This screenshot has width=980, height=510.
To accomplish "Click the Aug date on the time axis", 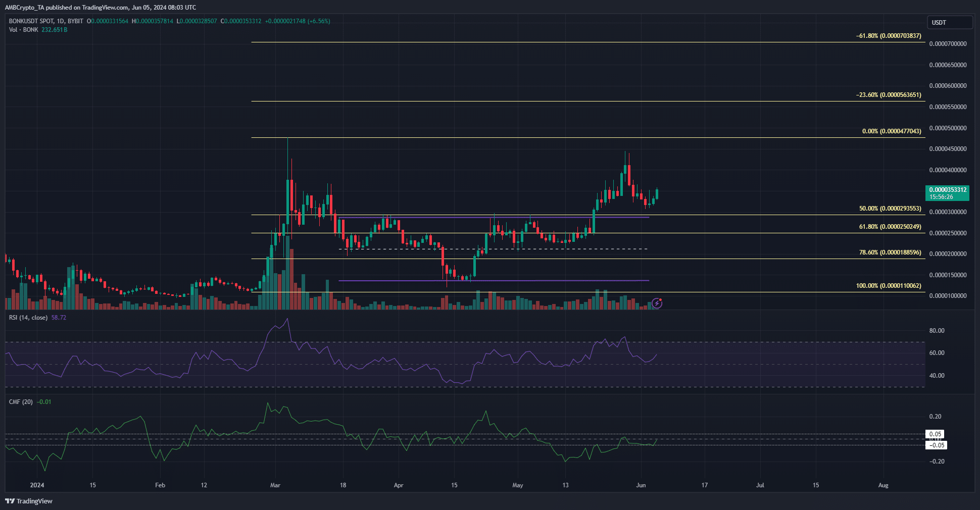I will point(884,485).
